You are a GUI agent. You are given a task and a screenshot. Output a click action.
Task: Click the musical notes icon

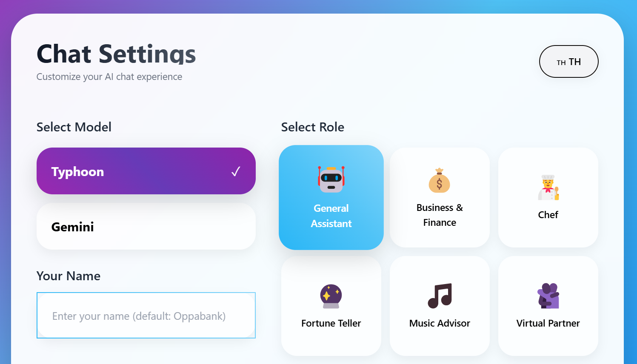(x=440, y=296)
